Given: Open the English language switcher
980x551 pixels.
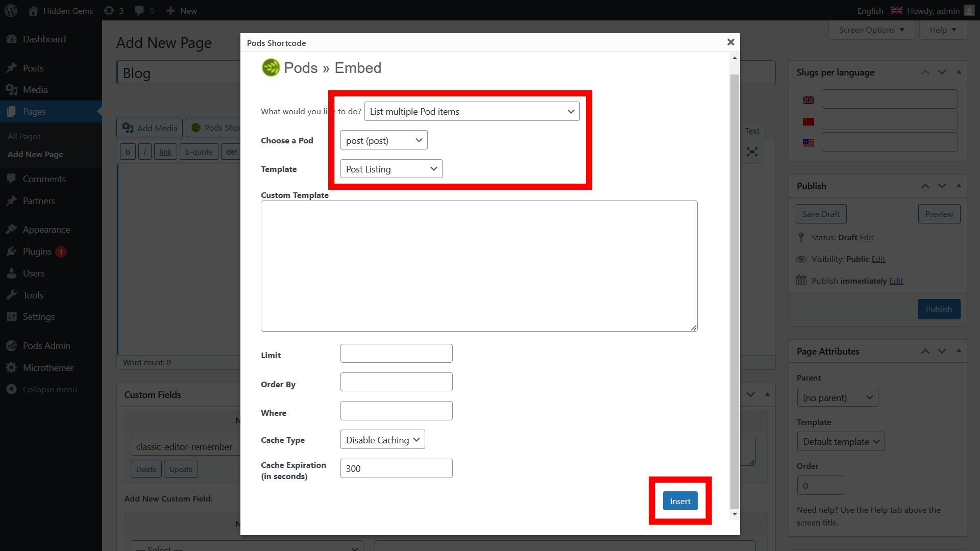Looking at the screenshot, I should pos(880,10).
